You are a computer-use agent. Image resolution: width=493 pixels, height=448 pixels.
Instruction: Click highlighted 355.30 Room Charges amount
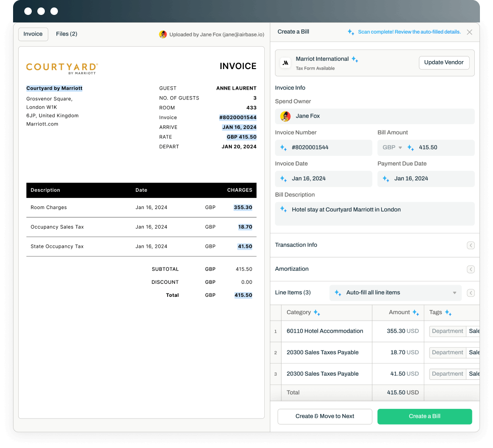point(243,208)
